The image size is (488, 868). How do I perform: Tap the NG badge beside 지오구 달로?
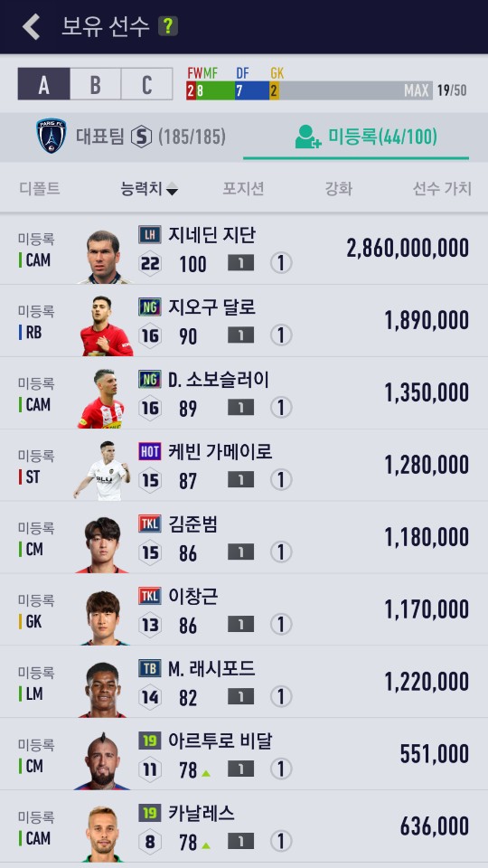pos(150,307)
